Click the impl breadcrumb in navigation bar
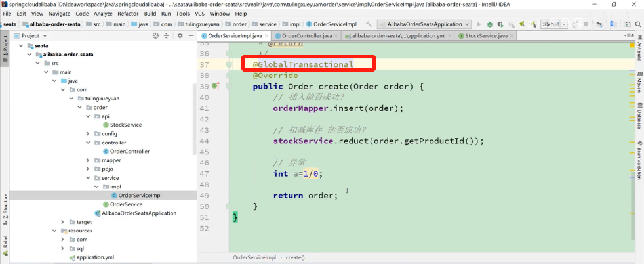The width and height of the screenshot is (644, 264). (293, 24)
